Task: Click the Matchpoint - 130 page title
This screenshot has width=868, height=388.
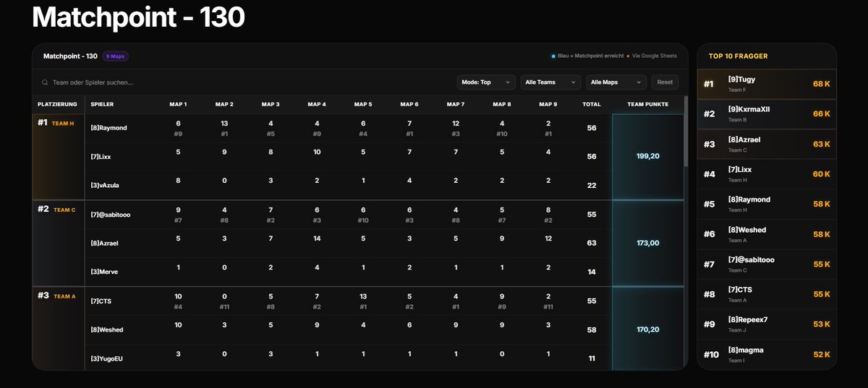Action: (139, 17)
